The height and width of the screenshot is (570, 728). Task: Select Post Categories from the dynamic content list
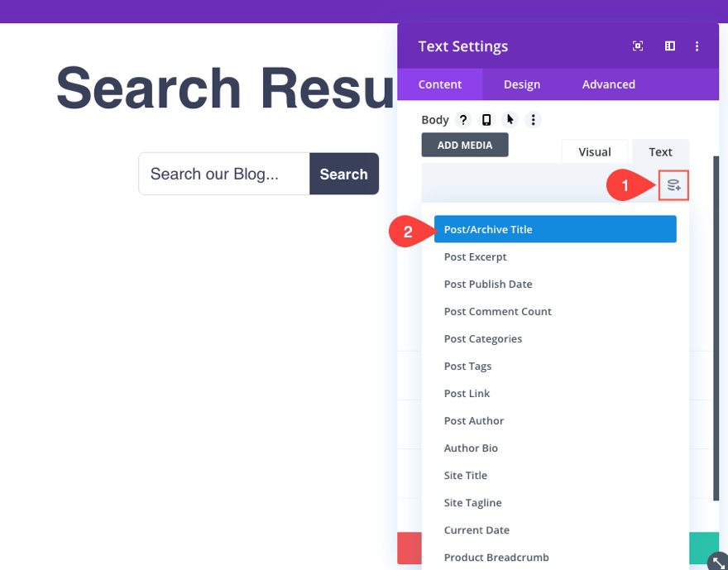point(483,338)
